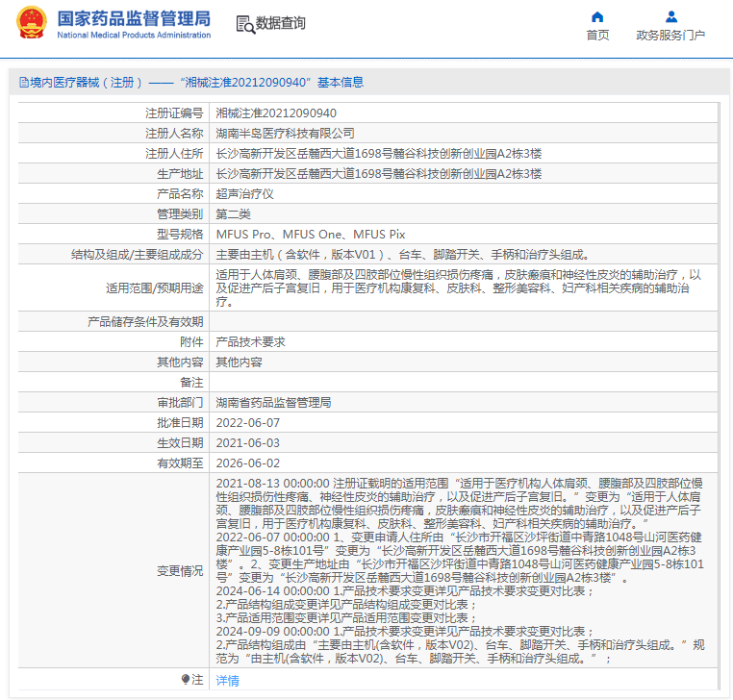Click the document icon before 境内医疗器械
The width and height of the screenshot is (733, 700).
click(x=23, y=83)
